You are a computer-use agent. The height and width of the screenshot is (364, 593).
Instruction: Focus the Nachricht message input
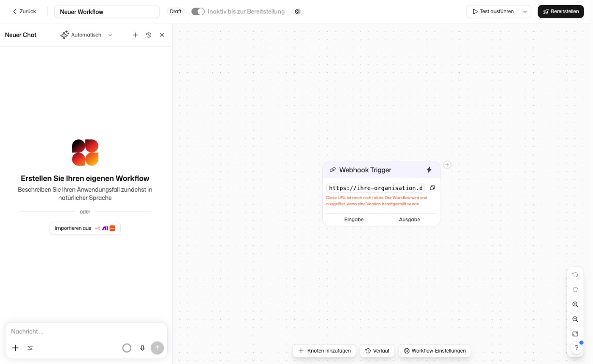[86, 332]
